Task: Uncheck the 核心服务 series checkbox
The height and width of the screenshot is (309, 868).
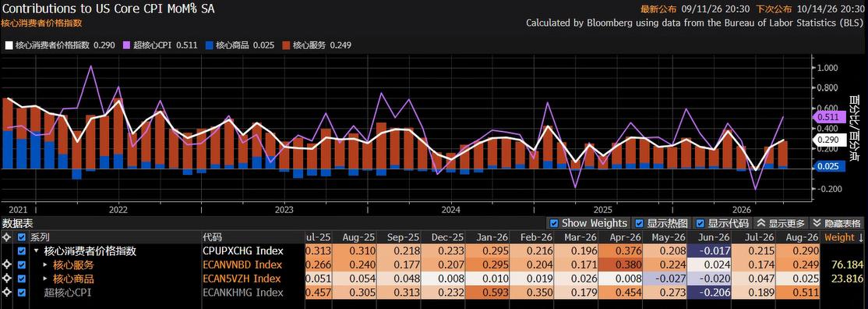Action: (22, 265)
